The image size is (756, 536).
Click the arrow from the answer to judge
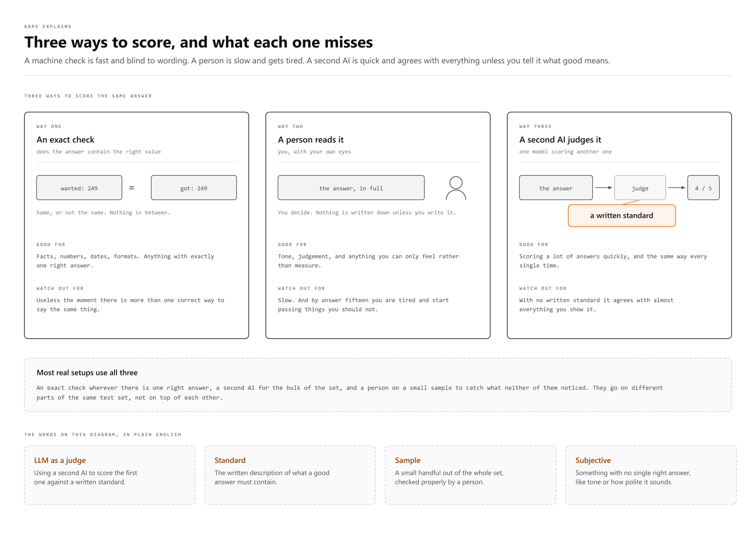(x=603, y=188)
